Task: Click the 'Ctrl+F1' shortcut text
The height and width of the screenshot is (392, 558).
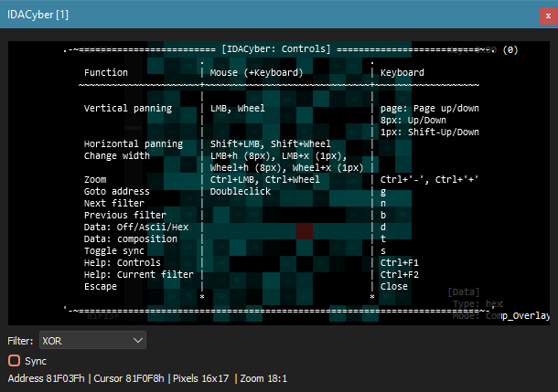Action: pos(399,262)
